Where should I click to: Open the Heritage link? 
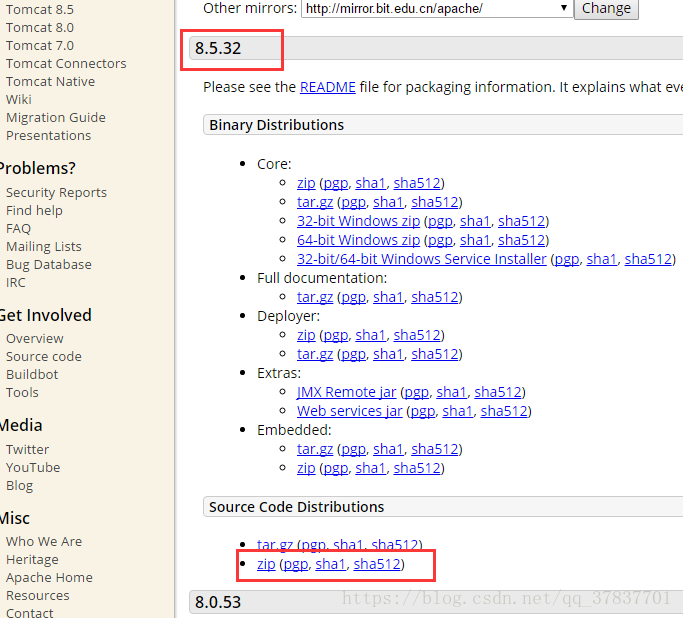[32, 560]
